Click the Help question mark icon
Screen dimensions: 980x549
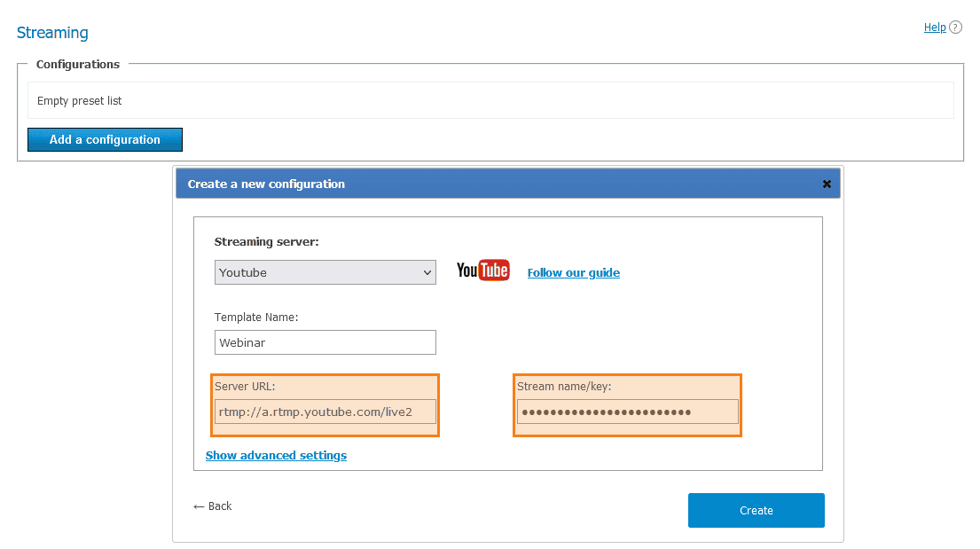pos(956,27)
